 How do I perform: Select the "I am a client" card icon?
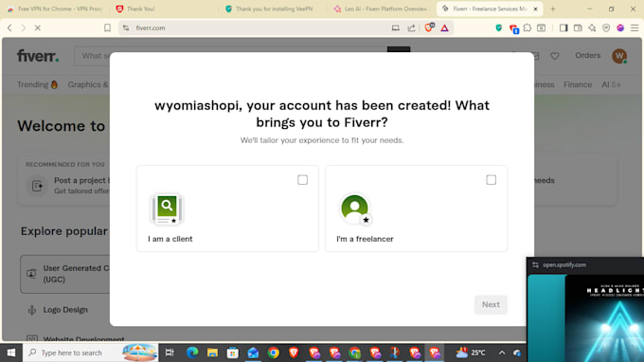(x=167, y=209)
